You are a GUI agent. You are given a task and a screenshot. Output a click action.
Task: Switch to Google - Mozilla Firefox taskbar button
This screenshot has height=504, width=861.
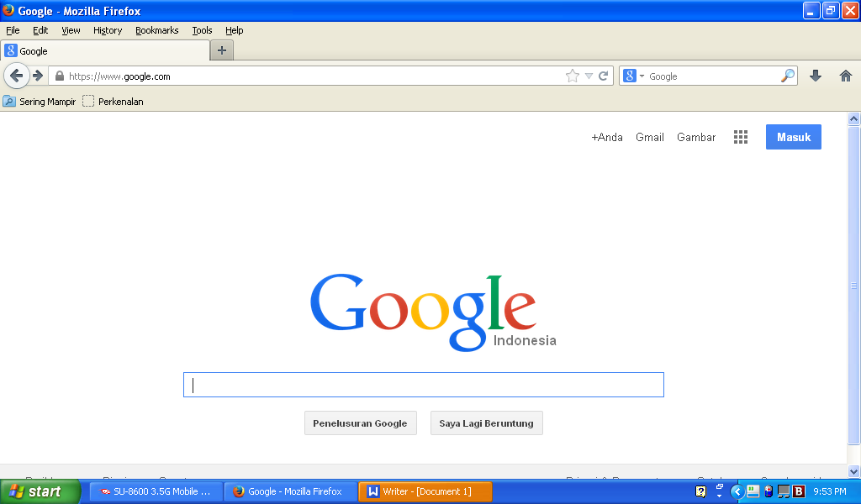click(x=291, y=491)
